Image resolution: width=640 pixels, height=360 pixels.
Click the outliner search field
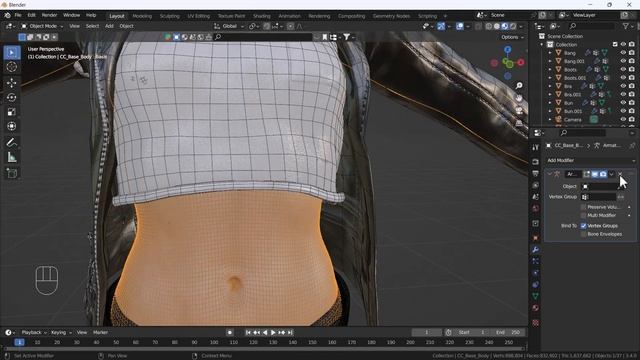(591, 26)
